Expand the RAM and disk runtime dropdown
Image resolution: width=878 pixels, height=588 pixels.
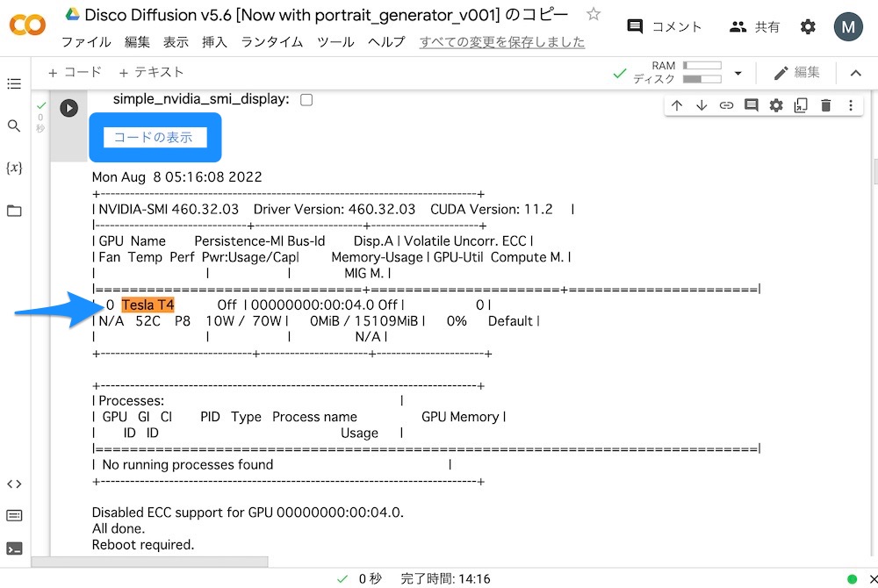coord(738,73)
